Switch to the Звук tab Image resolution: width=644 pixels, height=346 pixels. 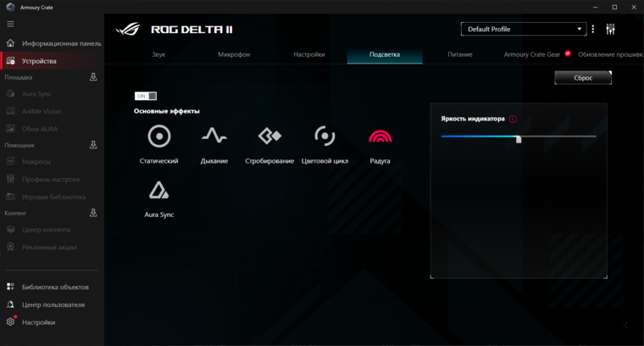158,54
